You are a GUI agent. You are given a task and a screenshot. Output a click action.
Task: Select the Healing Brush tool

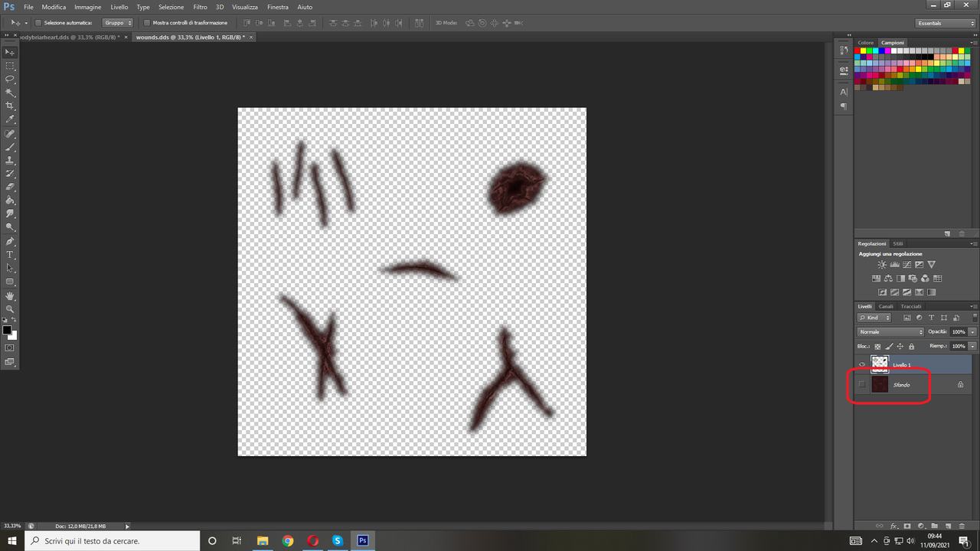[10, 133]
